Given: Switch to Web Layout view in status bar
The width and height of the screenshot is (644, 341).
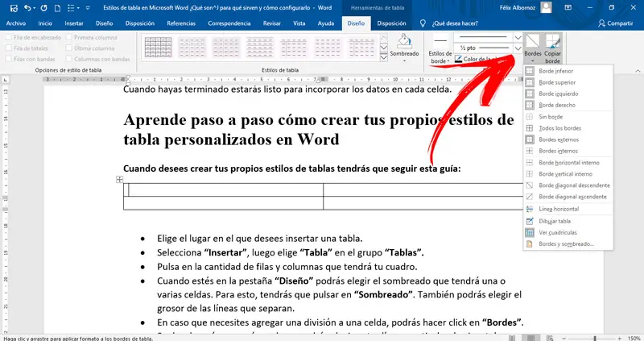Looking at the screenshot, I should 550,338.
